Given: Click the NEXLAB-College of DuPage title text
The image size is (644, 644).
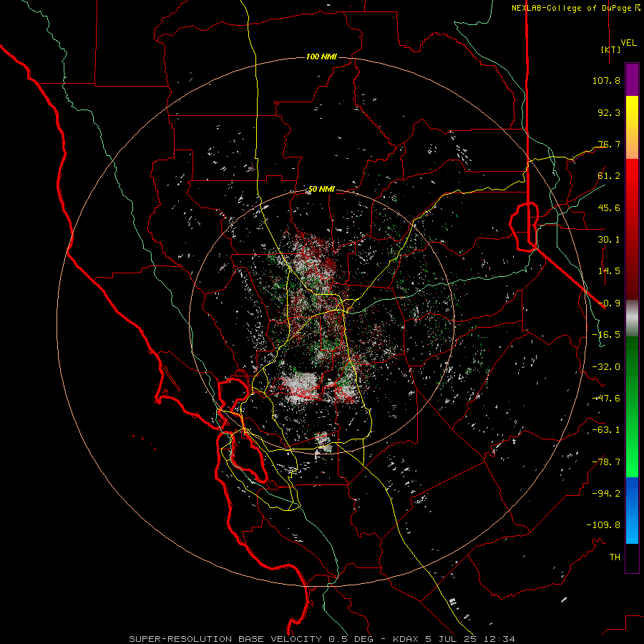Looking at the screenshot, I should click(575, 8).
